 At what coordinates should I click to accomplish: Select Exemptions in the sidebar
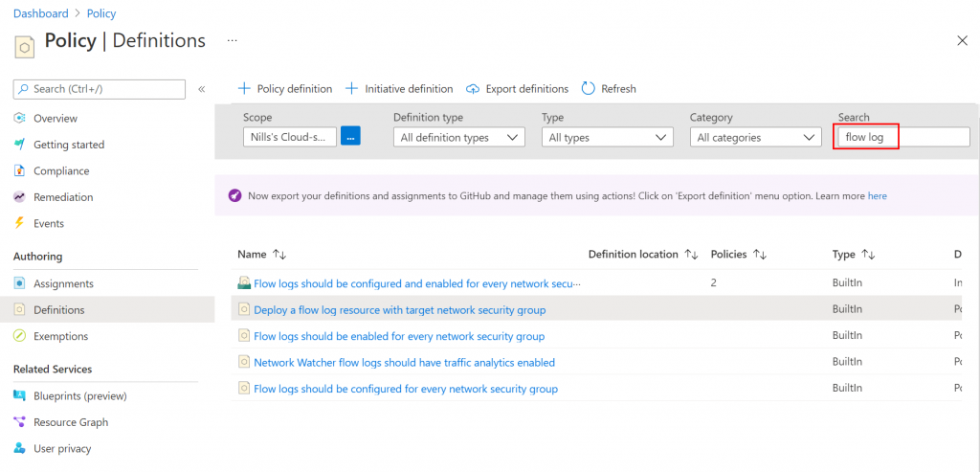(x=60, y=336)
